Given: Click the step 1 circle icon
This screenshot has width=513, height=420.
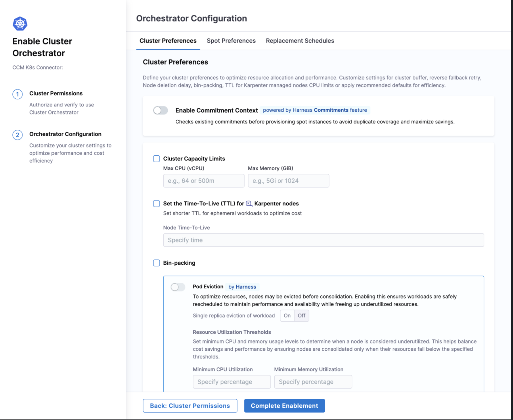Looking at the screenshot, I should click(x=18, y=94).
